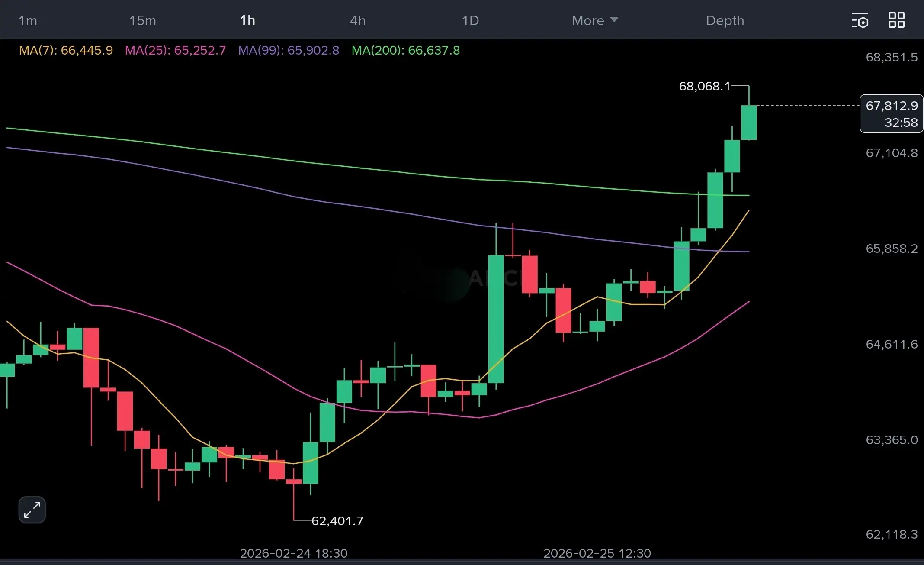Viewport: 924px width, 565px height.
Task: Switch to the 1m timeframe
Action: coord(28,20)
